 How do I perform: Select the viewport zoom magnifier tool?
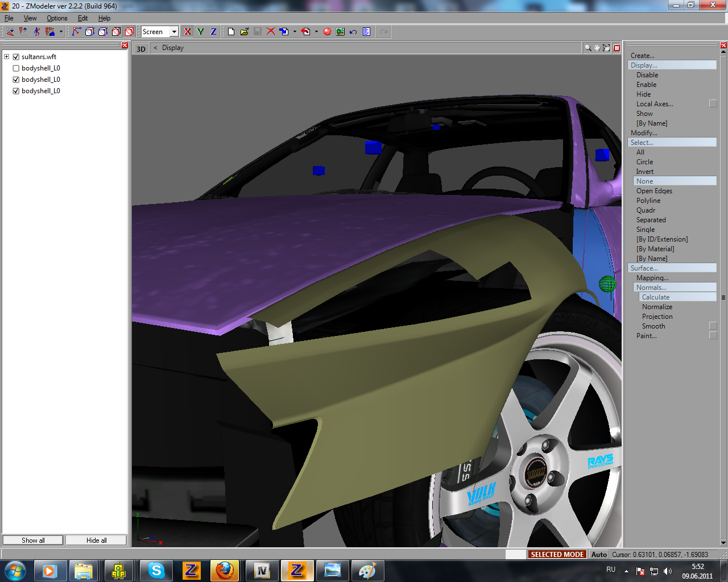(x=588, y=48)
